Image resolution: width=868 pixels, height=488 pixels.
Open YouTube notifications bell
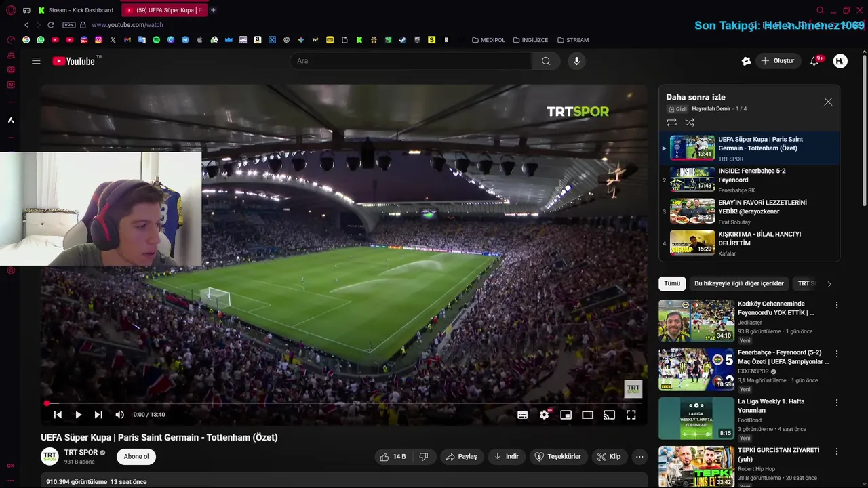(814, 61)
